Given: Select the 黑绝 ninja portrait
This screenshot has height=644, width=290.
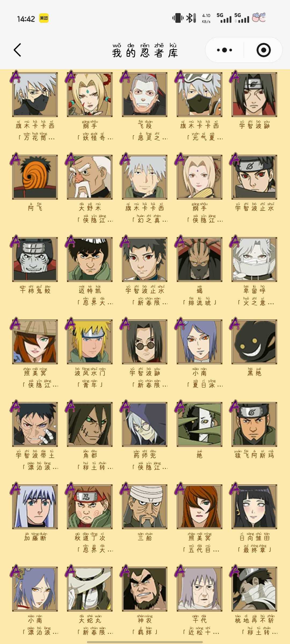Looking at the screenshot, I should pyautogui.click(x=254, y=342).
